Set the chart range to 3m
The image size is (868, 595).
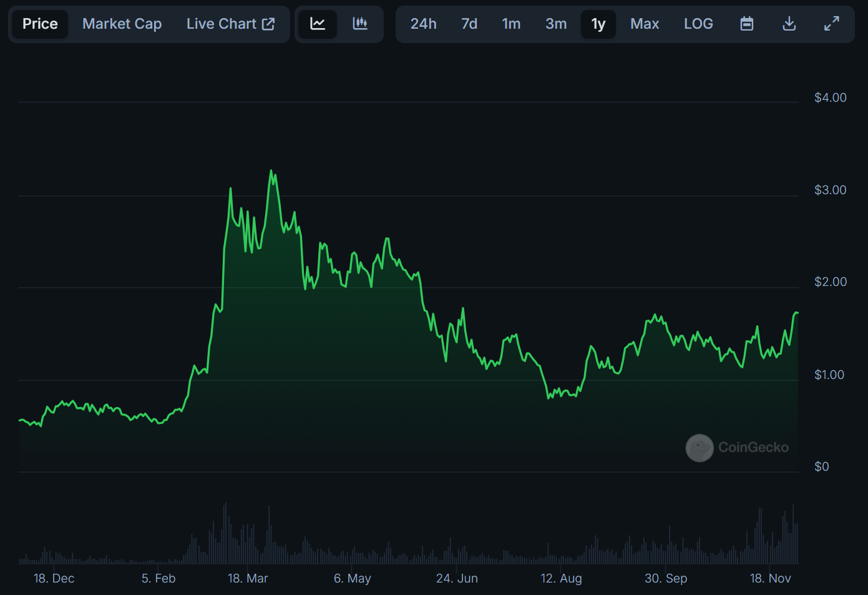pyautogui.click(x=556, y=24)
